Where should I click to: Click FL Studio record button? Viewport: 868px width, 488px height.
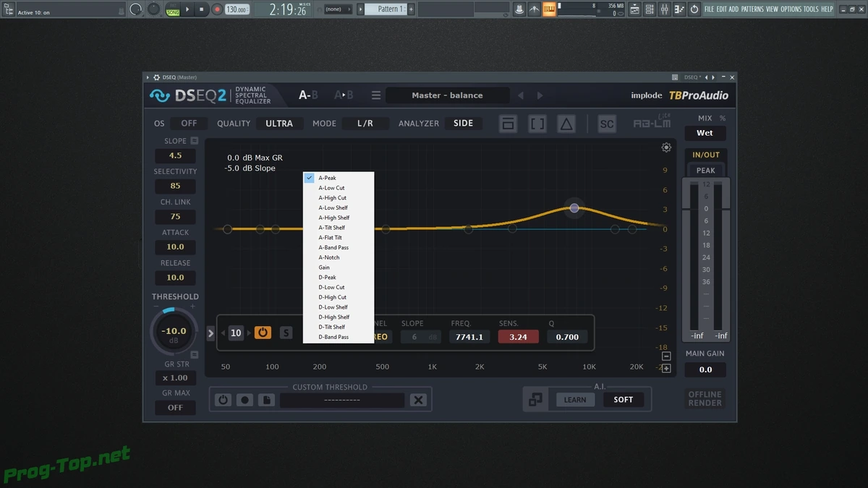tap(216, 9)
